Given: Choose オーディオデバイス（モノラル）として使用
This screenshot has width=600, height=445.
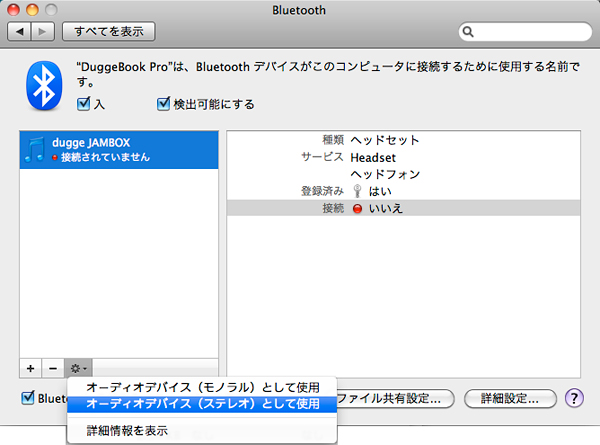Looking at the screenshot, I should click(x=202, y=387).
